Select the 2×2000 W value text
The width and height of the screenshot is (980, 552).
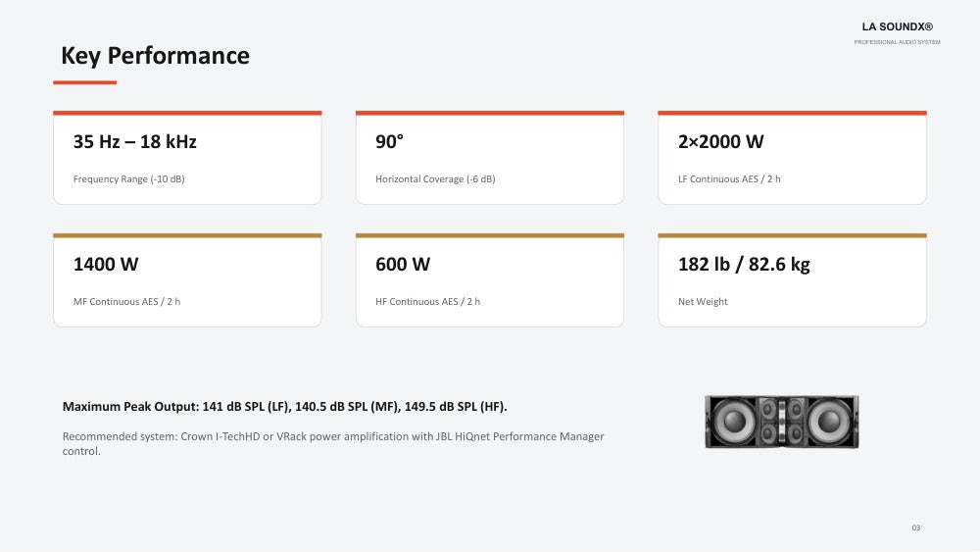pyautogui.click(x=720, y=142)
